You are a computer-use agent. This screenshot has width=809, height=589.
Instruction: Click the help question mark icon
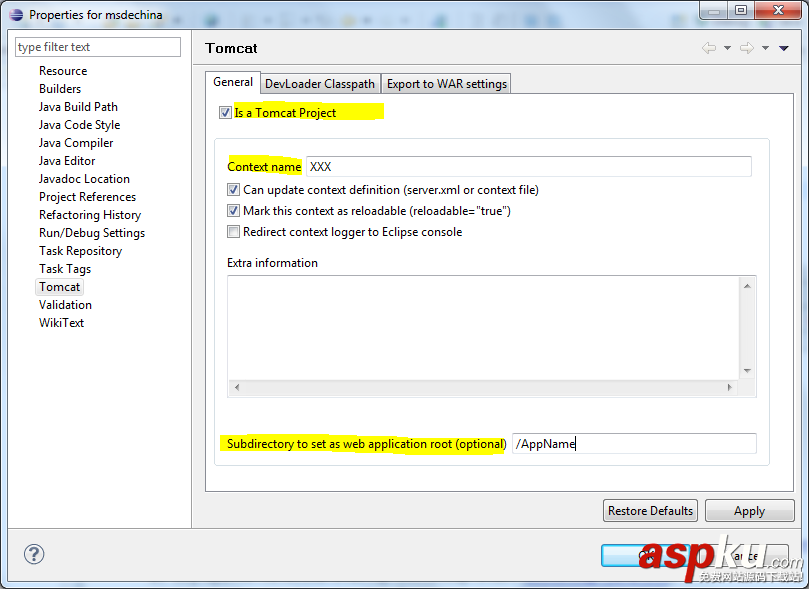tap(34, 554)
